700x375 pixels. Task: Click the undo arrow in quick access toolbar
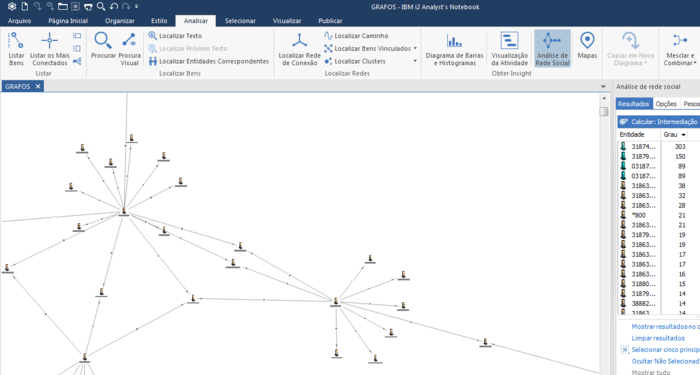click(x=114, y=6)
